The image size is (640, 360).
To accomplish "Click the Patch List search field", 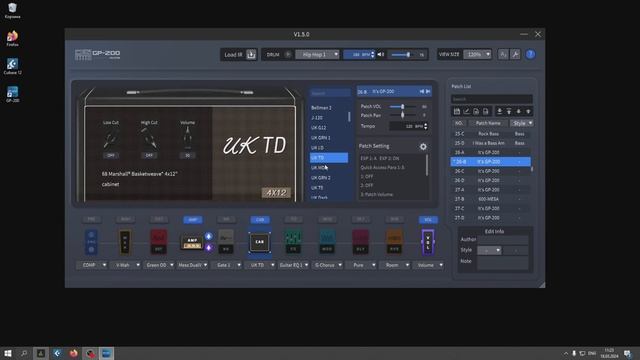I will [x=491, y=99].
